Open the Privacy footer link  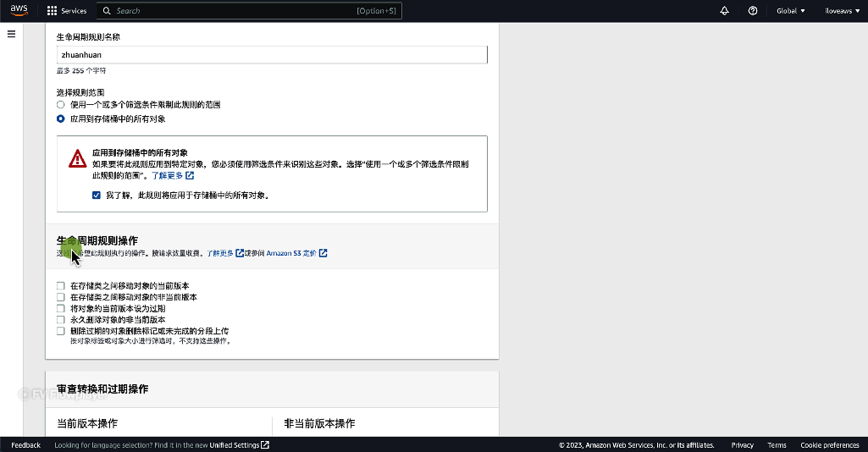(742, 445)
